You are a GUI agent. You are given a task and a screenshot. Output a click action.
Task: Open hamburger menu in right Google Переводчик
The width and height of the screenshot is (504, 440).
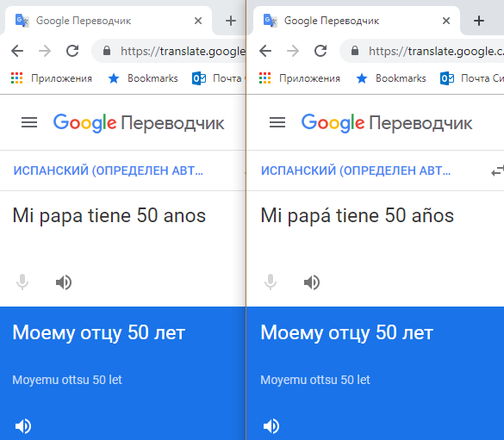pos(277,122)
